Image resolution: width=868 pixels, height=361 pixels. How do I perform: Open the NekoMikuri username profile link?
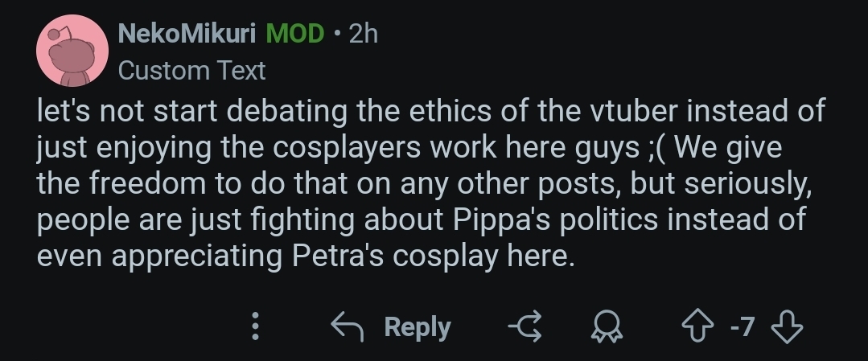coord(187,34)
